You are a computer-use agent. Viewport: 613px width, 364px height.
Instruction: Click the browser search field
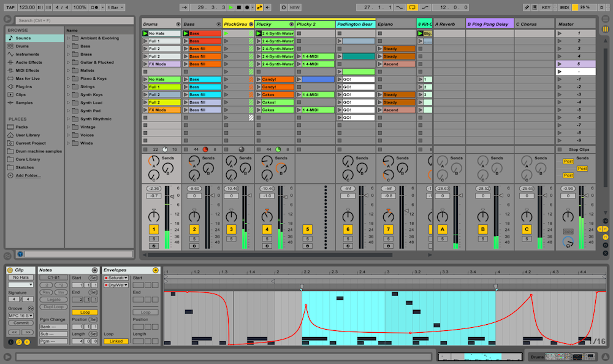[75, 20]
